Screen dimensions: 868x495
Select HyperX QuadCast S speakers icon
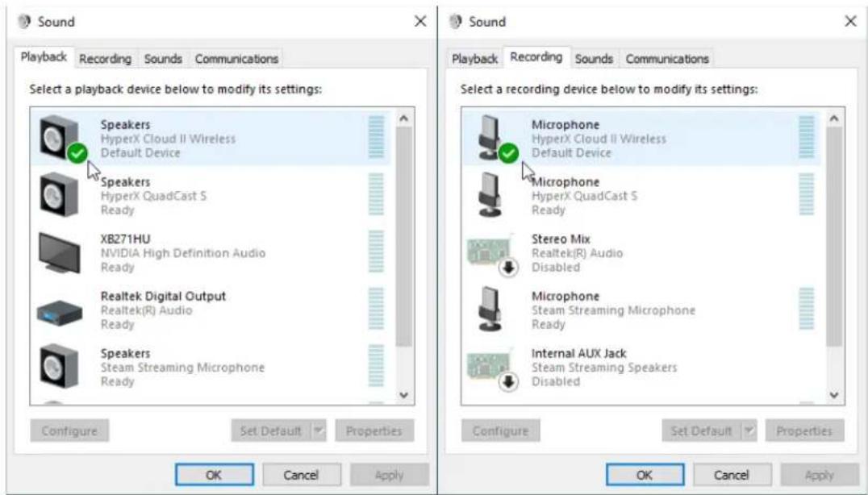tap(59, 194)
